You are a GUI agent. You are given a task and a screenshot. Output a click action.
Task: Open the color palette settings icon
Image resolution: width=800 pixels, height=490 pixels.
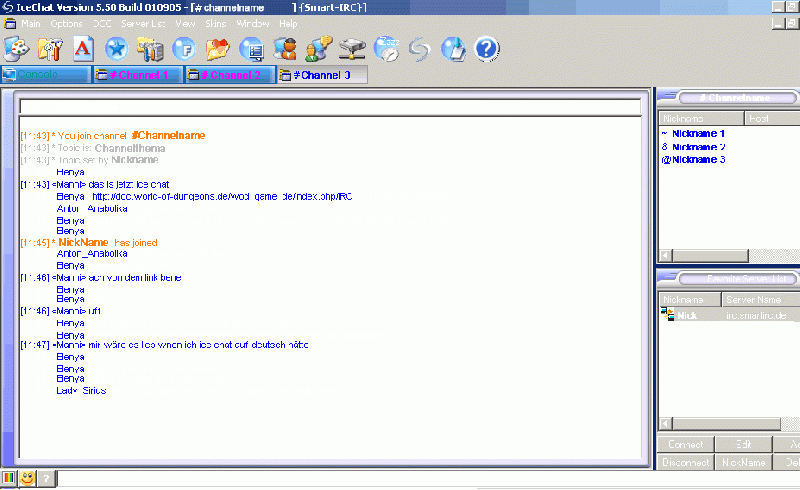coord(17,49)
